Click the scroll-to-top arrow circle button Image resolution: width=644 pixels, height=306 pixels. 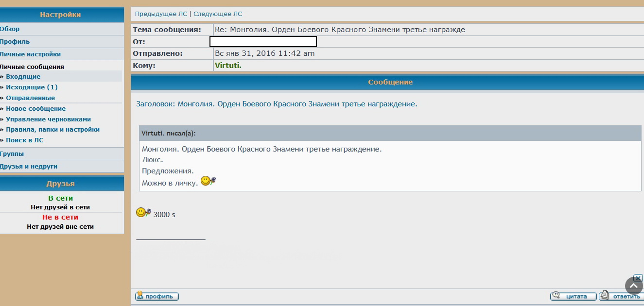coord(634,286)
